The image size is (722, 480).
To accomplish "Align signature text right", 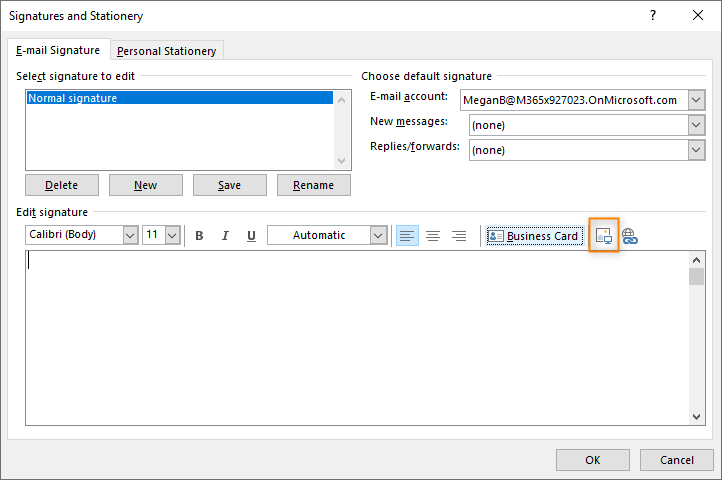I will click(459, 236).
